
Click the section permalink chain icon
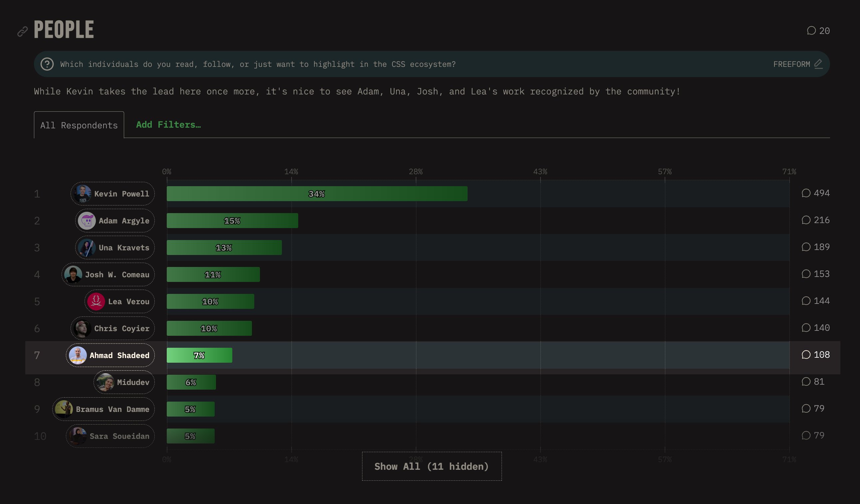[23, 32]
